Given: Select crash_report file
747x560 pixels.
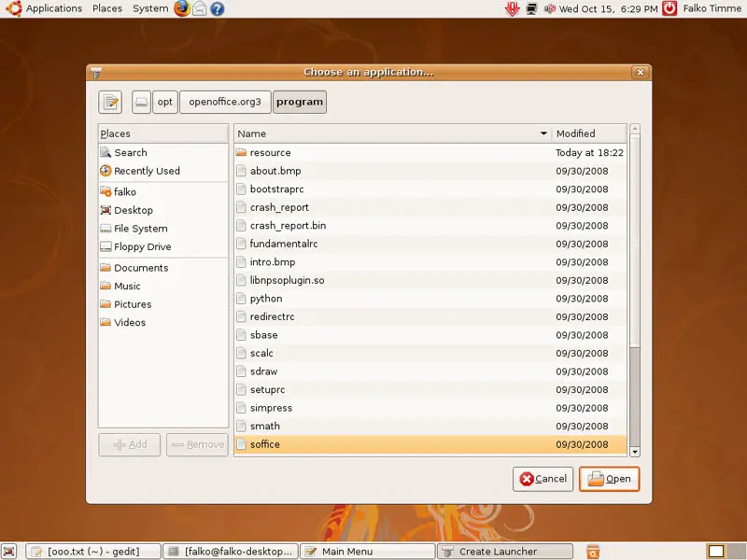Looking at the screenshot, I should (x=430, y=207).
